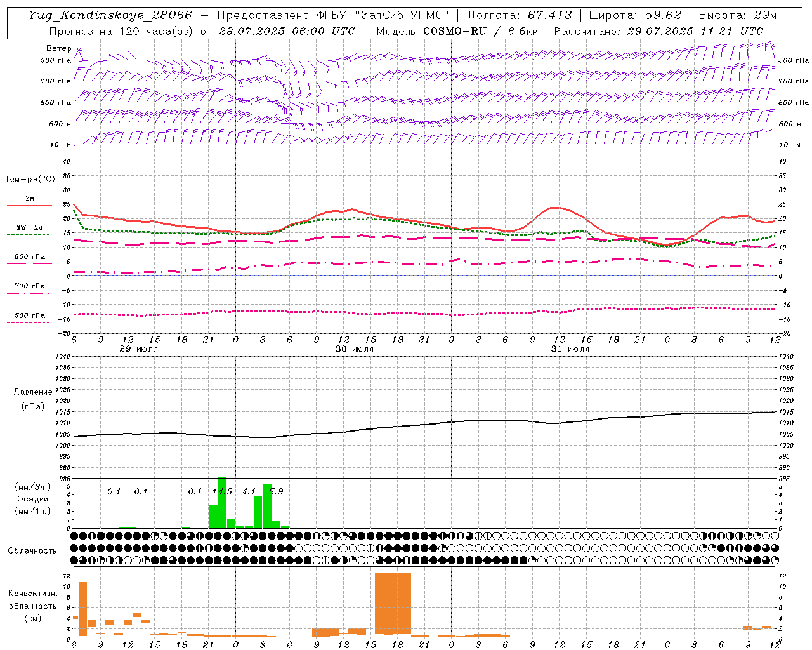Click the dotted pink sample under 500 гПа legend
The width and height of the screenshot is (812, 650).
29,322
